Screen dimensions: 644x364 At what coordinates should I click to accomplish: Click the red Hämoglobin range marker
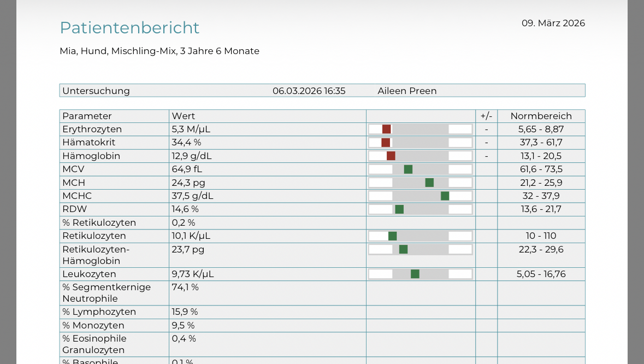tap(391, 156)
